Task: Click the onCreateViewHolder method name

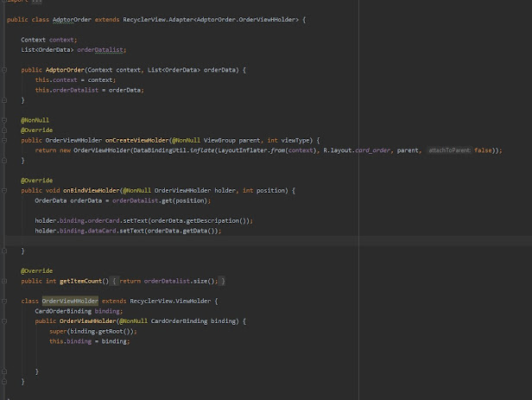Action: click(x=139, y=140)
